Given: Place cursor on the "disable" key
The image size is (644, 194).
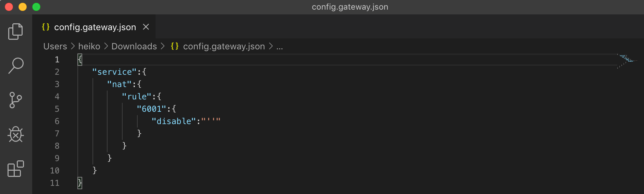Looking at the screenshot, I should click(x=174, y=121).
